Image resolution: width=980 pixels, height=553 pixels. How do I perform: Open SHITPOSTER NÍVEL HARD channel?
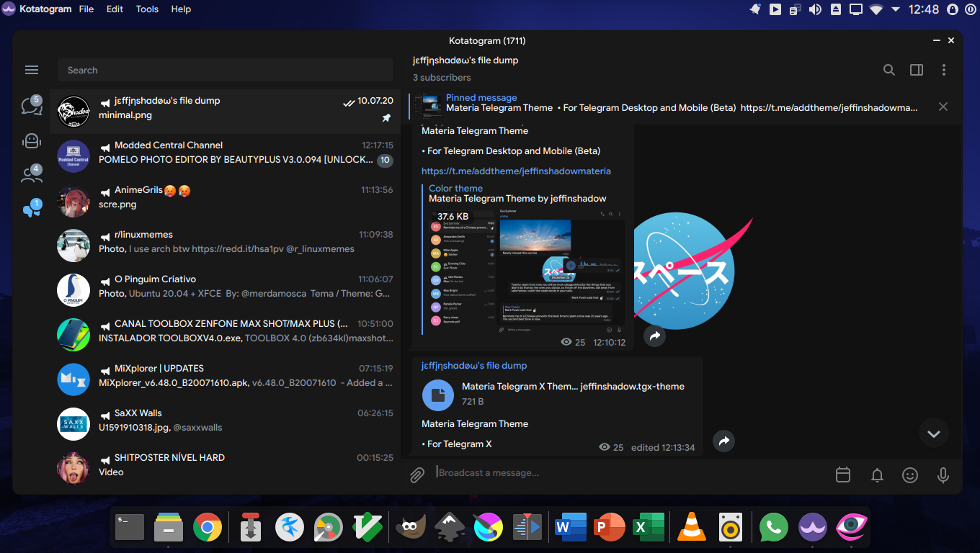coord(225,468)
